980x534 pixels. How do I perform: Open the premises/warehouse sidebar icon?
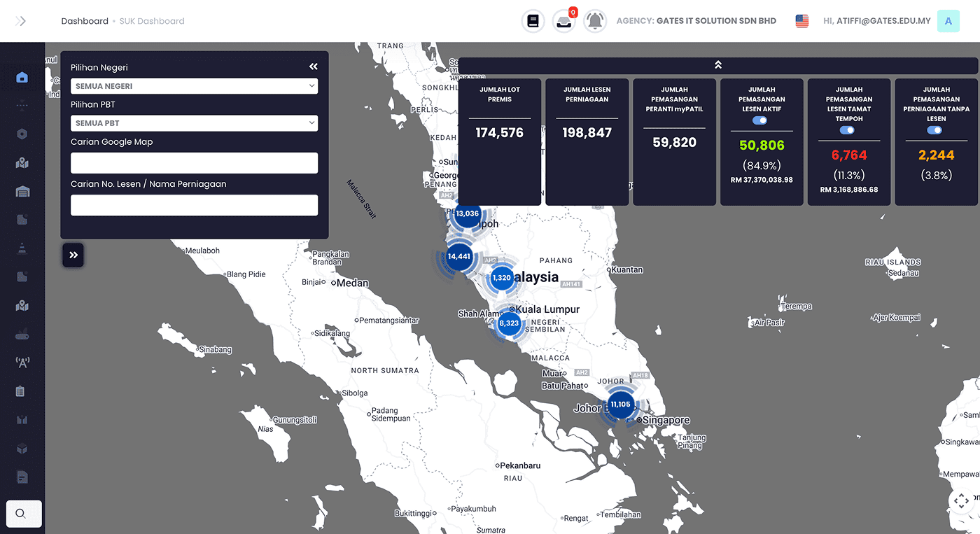22,191
